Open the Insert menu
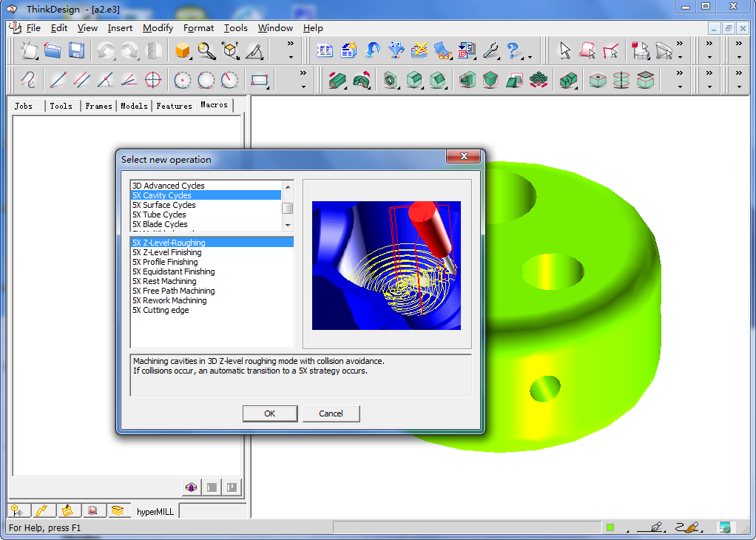The height and width of the screenshot is (540, 756). click(x=120, y=28)
